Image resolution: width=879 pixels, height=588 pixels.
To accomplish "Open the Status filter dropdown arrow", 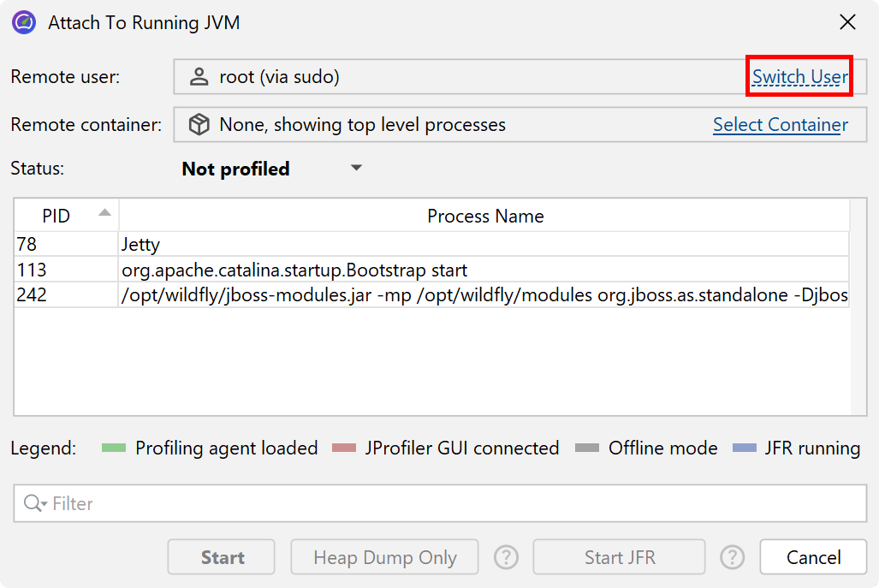I will (x=357, y=168).
